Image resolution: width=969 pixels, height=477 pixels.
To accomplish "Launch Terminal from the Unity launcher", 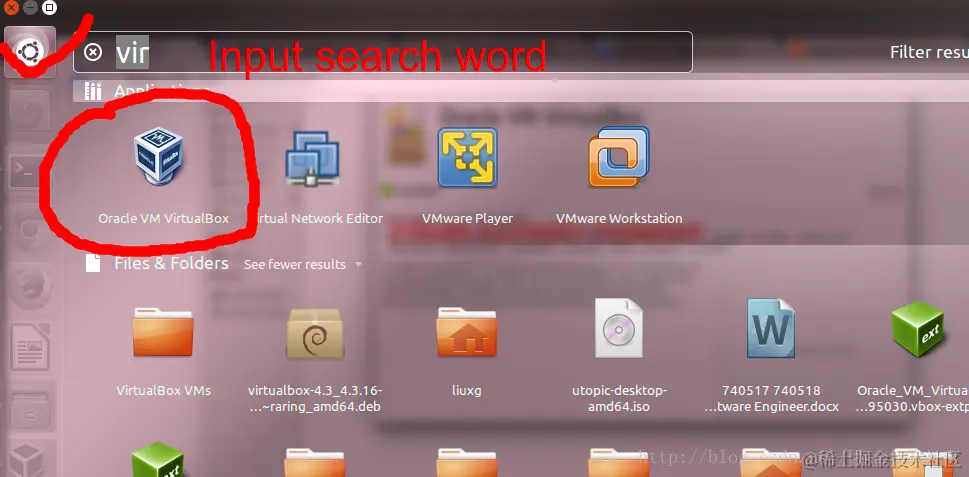I will pyautogui.click(x=30, y=174).
